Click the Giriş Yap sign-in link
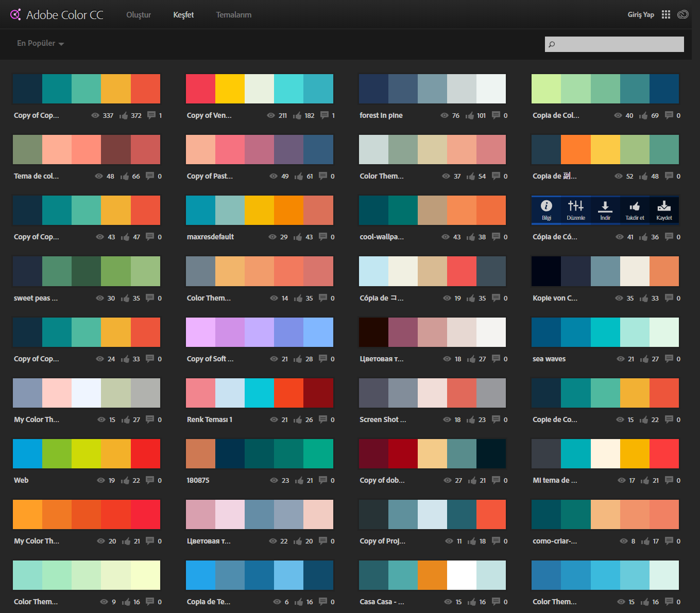 [641, 14]
